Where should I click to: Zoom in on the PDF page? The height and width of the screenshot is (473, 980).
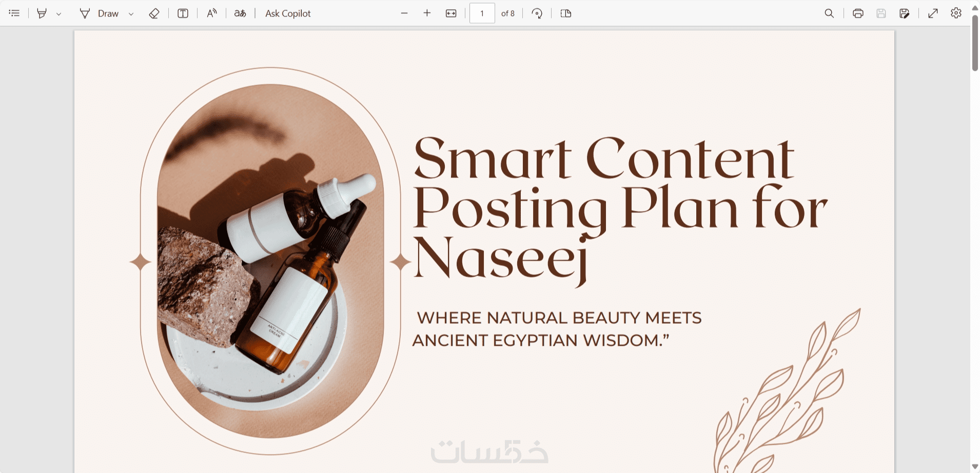[x=427, y=13]
